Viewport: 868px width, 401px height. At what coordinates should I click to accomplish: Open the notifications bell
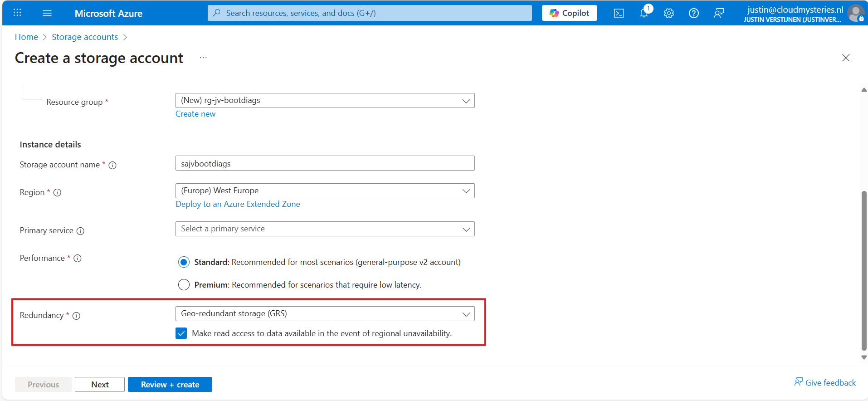click(x=644, y=13)
